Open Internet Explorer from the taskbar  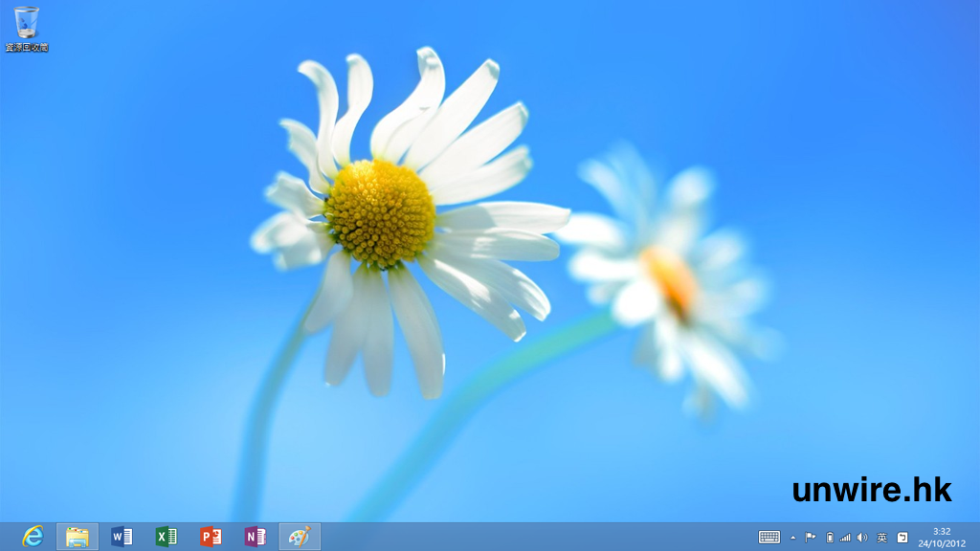point(33,537)
